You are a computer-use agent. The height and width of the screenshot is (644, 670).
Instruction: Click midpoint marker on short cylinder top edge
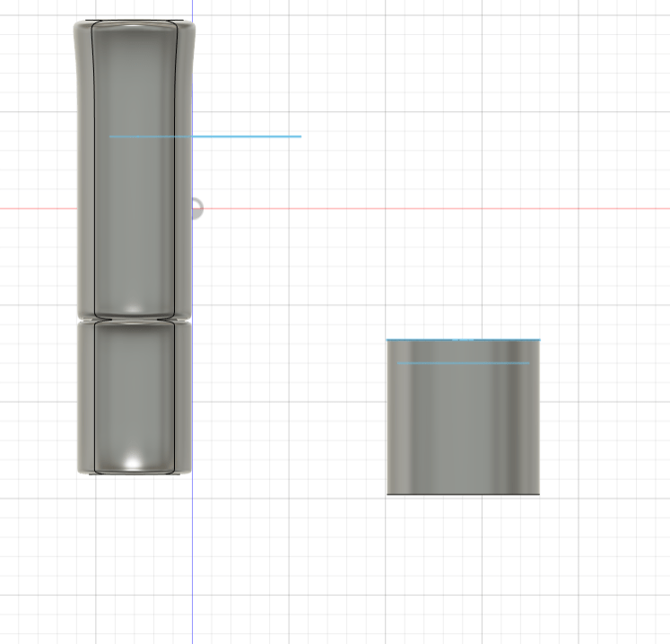[463, 340]
